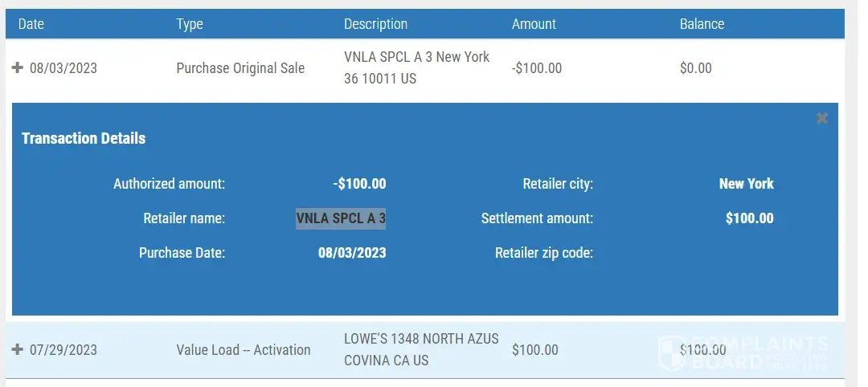
Task: Click the 08/03/2023 date in first row
Action: pyautogui.click(x=63, y=68)
